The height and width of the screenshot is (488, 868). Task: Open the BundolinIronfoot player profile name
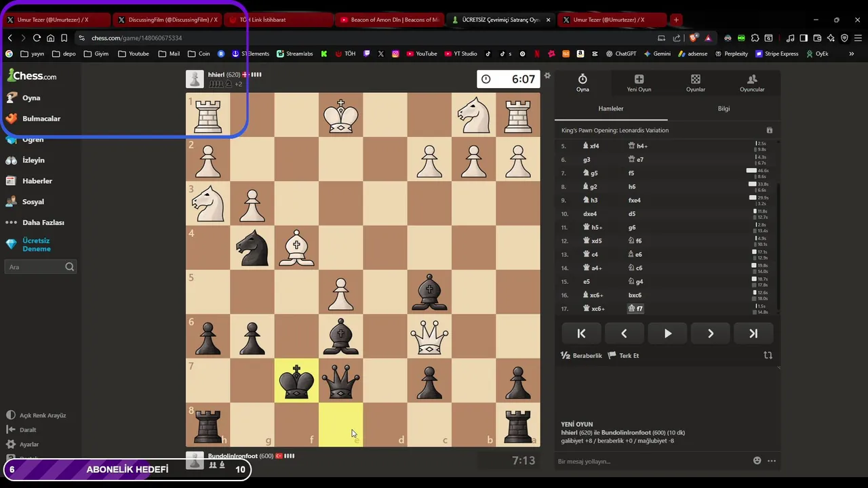pos(233,456)
